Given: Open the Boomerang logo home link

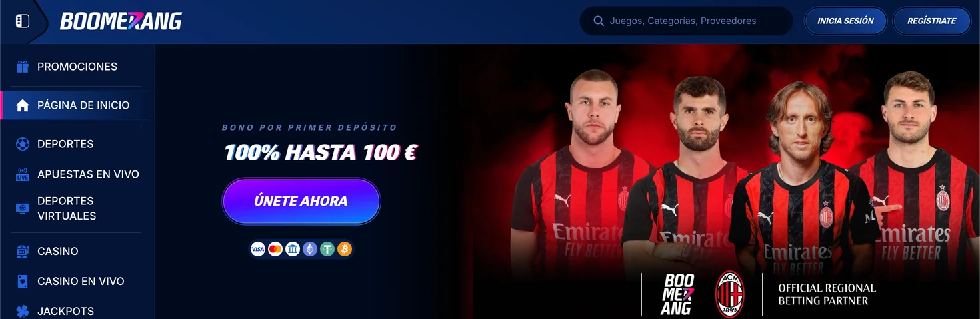Looking at the screenshot, I should 121,21.
